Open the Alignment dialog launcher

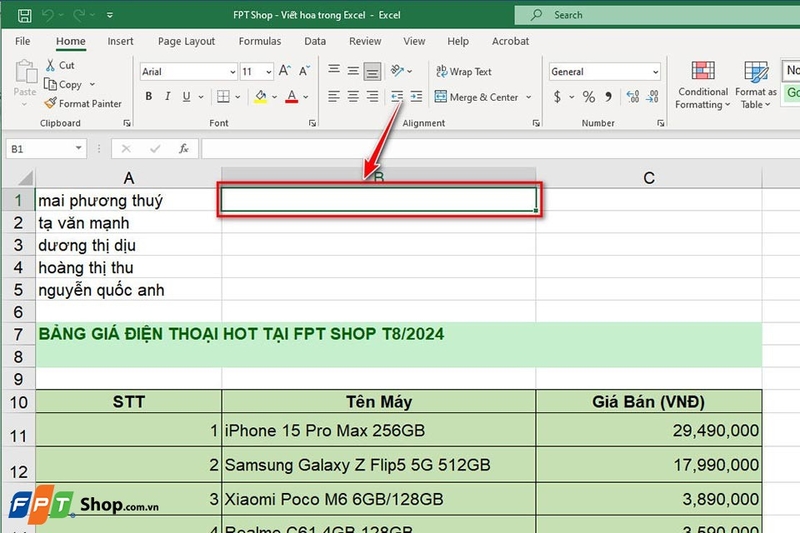[536, 123]
